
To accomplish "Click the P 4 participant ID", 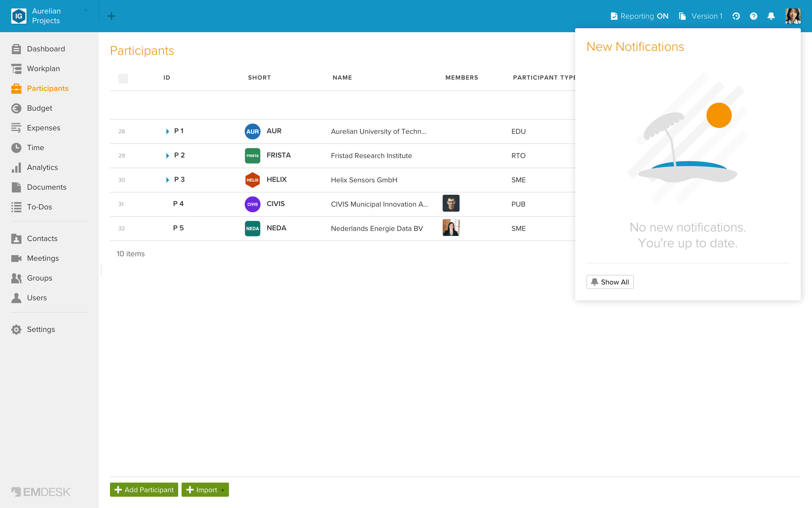I will [178, 203].
